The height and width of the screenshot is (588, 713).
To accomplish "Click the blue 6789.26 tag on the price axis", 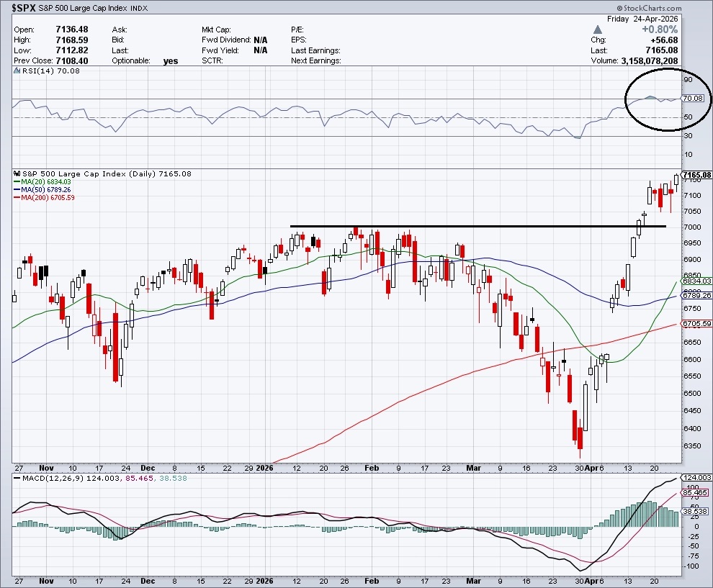I will tap(697, 295).
